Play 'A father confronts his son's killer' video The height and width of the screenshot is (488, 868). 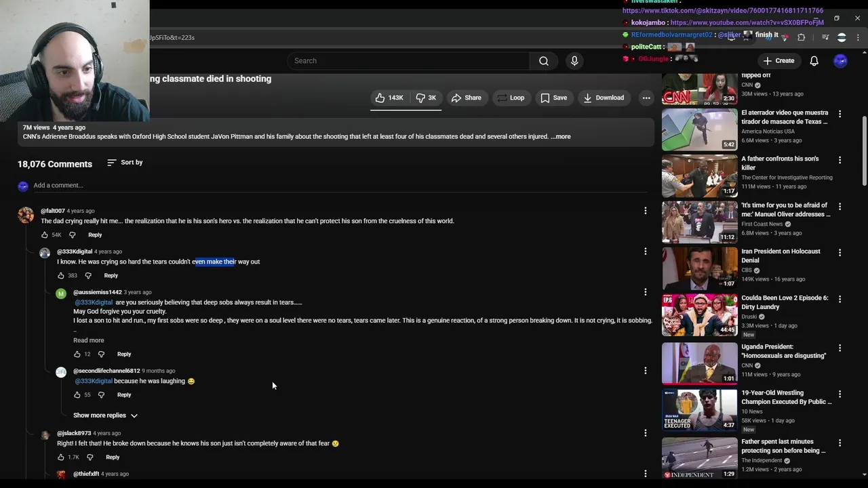click(700, 176)
